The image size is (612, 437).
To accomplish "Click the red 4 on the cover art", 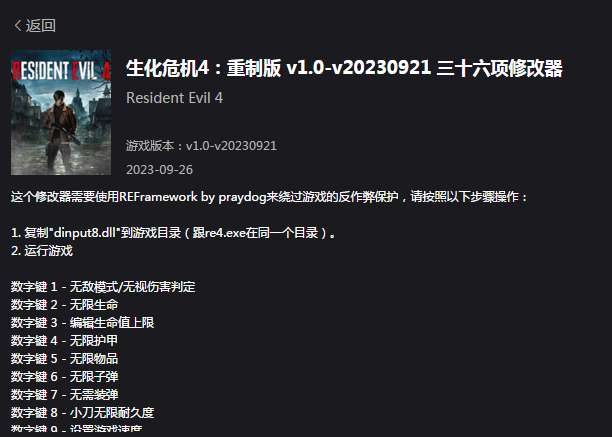I will pyautogui.click(x=105, y=71).
